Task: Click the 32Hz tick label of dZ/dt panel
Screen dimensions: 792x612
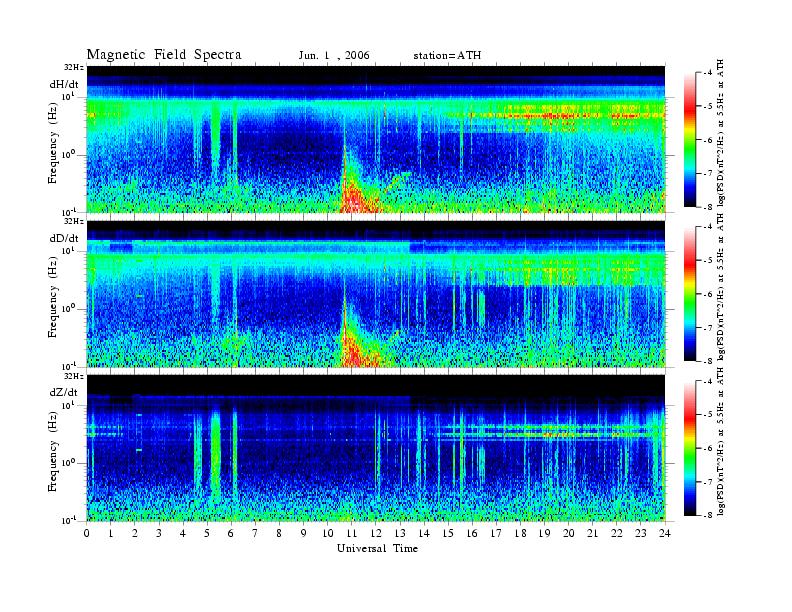Action: tap(74, 376)
